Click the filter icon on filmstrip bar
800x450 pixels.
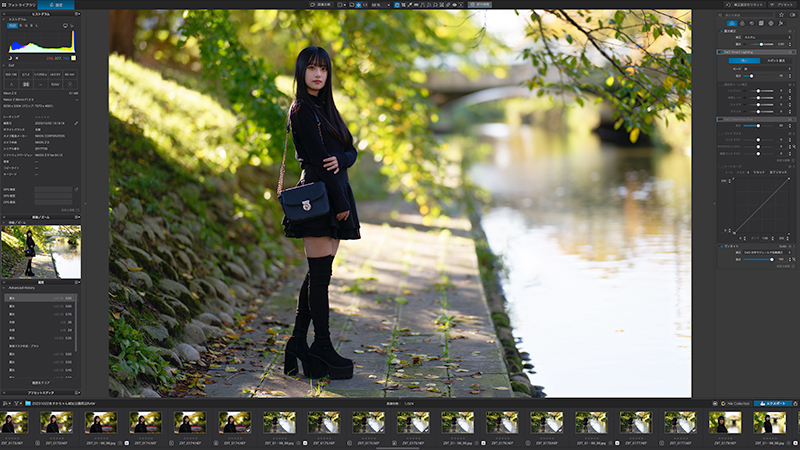point(16,404)
